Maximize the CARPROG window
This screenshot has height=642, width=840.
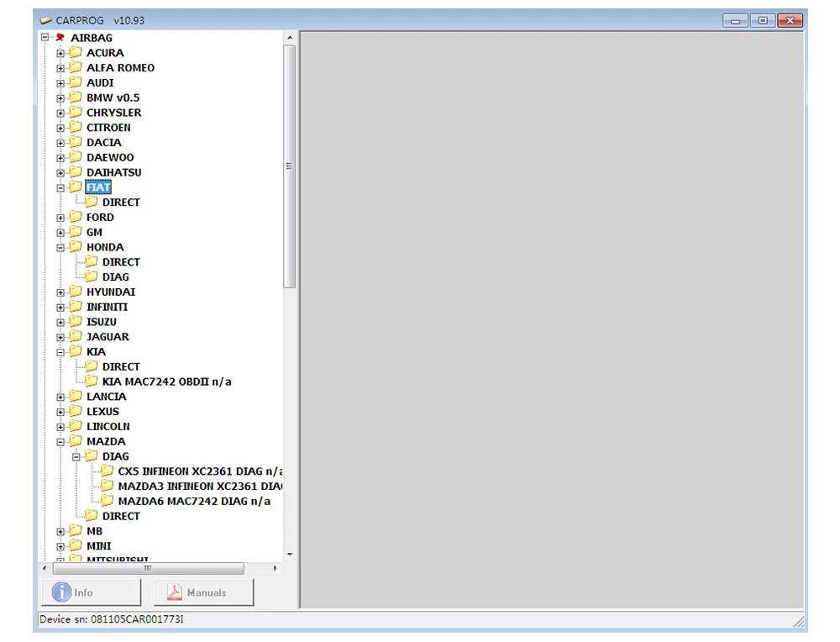tap(763, 21)
